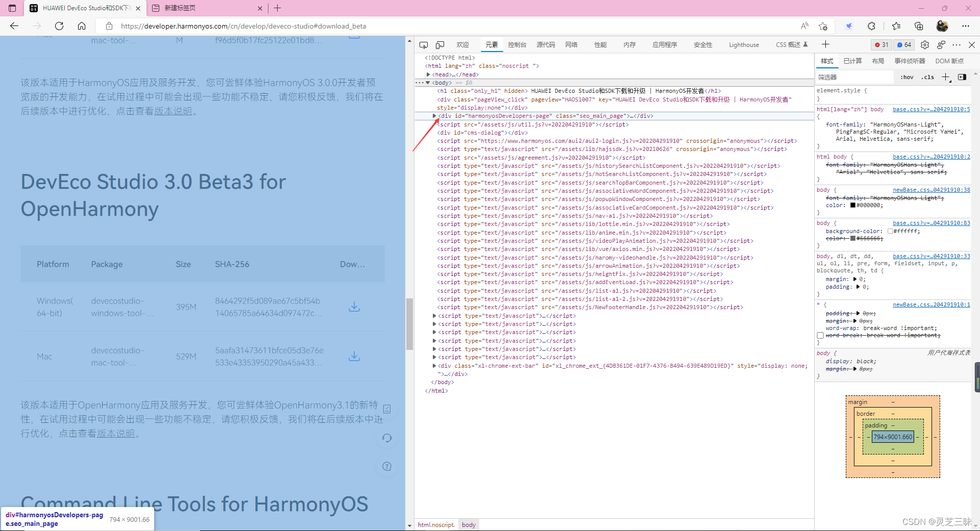Add this page to favorites

click(x=823, y=26)
